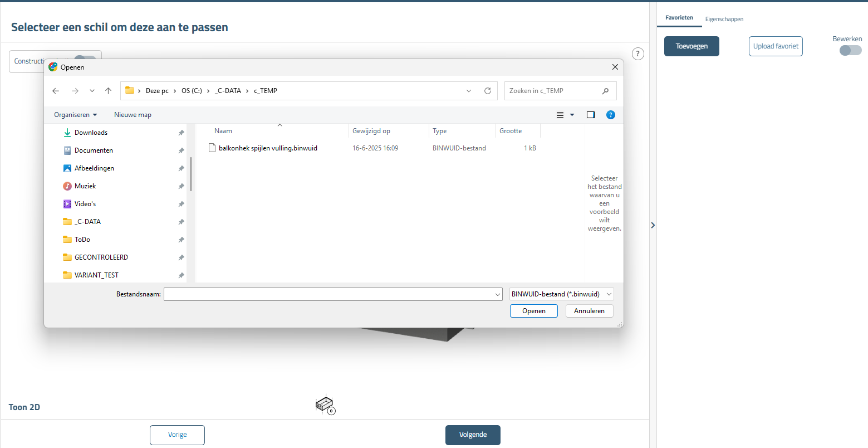The height and width of the screenshot is (448, 868).
Task: Go back using the dialog's back arrow
Action: coord(56,91)
